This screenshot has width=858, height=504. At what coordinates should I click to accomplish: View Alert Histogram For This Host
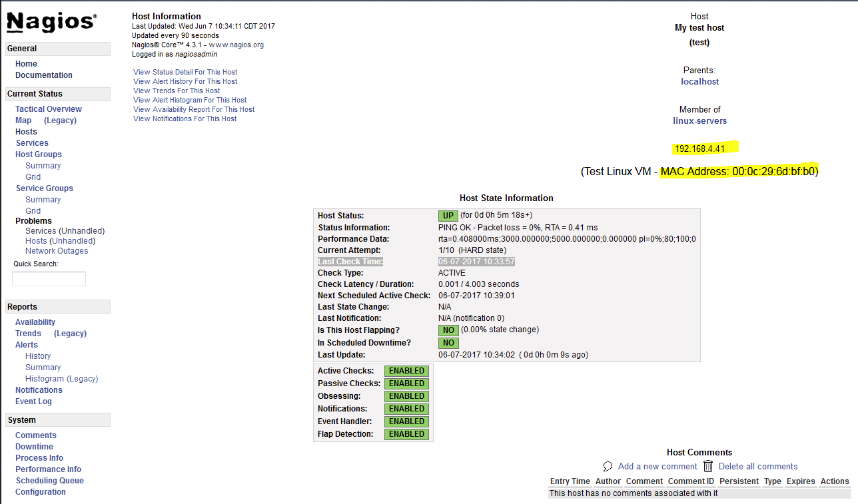click(x=190, y=100)
